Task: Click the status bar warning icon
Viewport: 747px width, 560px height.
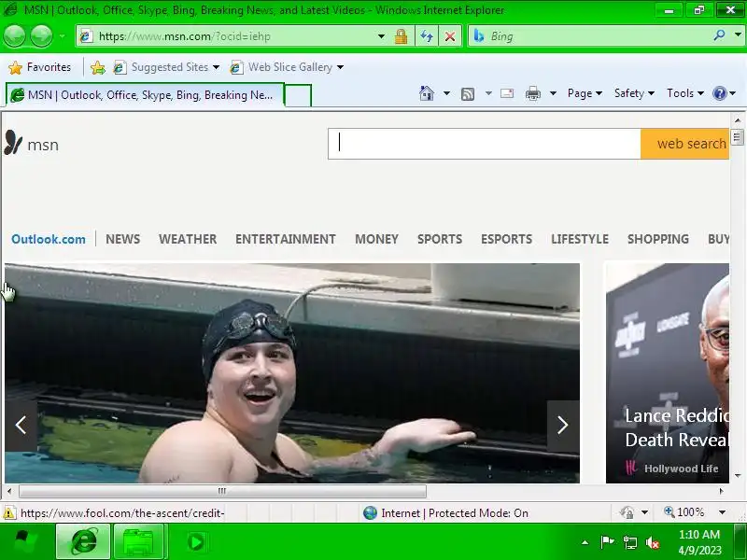Action: 8,512
